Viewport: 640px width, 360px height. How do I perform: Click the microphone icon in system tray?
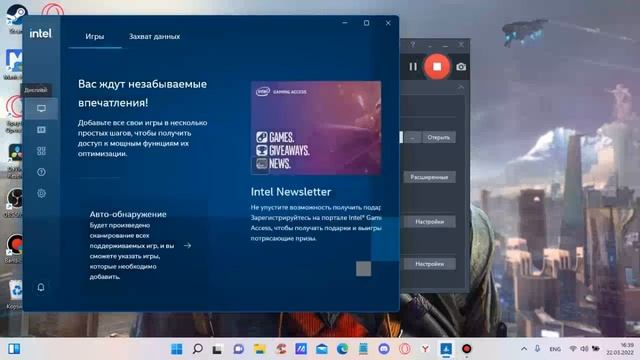[x=538, y=349]
